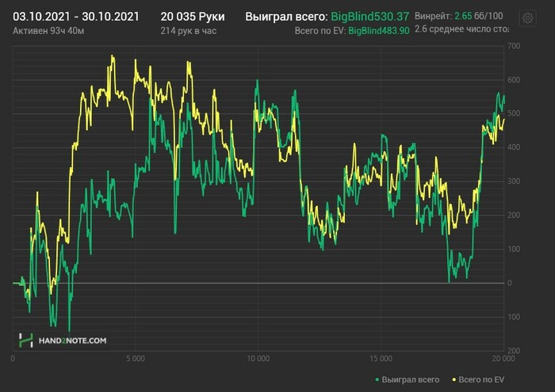
Task: Click the total won value BigBlind530.37
Action: [370, 17]
